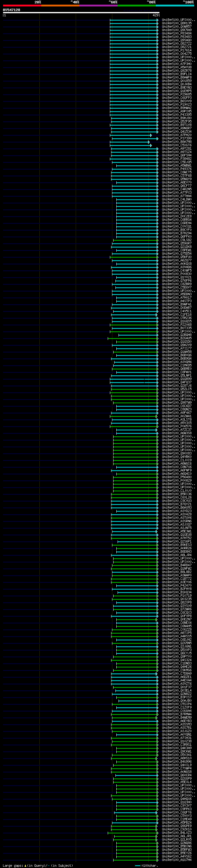Open hit UniRef100_P56480

[177, 477]
